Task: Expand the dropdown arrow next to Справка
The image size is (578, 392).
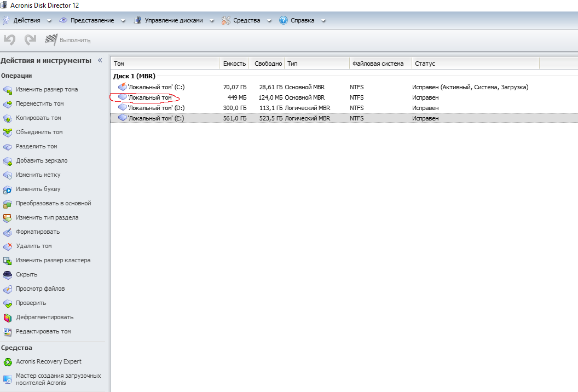Action: (323, 21)
